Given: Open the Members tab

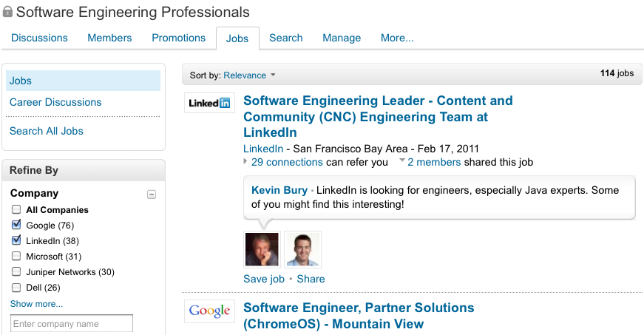Looking at the screenshot, I should tap(109, 38).
